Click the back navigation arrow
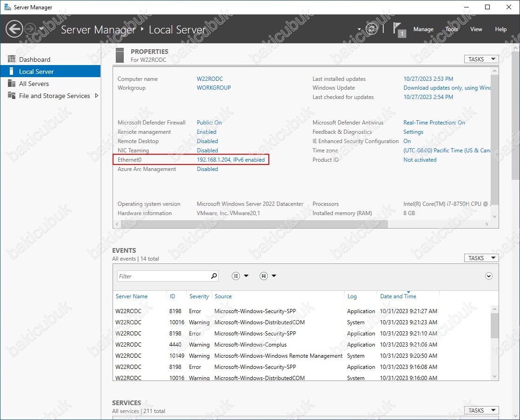Viewport: 520px width, 420px height. [14, 29]
